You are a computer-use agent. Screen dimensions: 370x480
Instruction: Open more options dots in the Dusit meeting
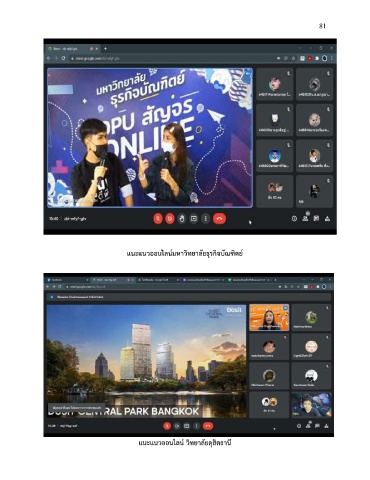(196, 426)
